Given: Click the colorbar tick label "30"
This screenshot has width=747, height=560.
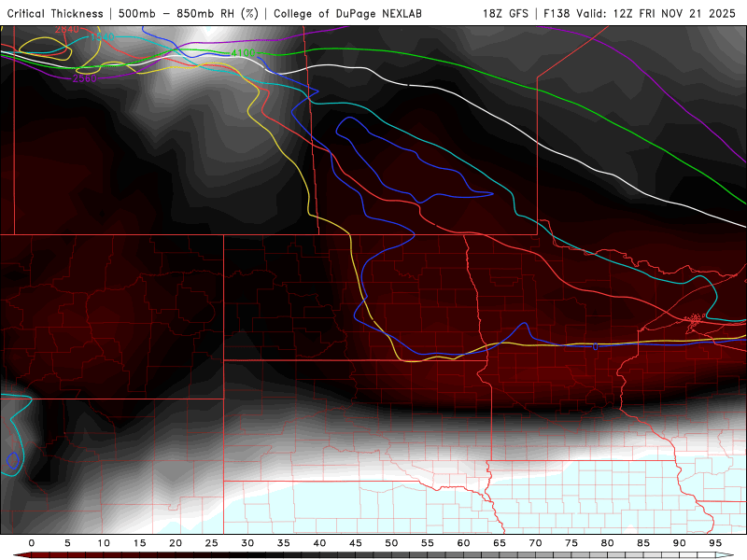Looking at the screenshot, I should point(247,543).
